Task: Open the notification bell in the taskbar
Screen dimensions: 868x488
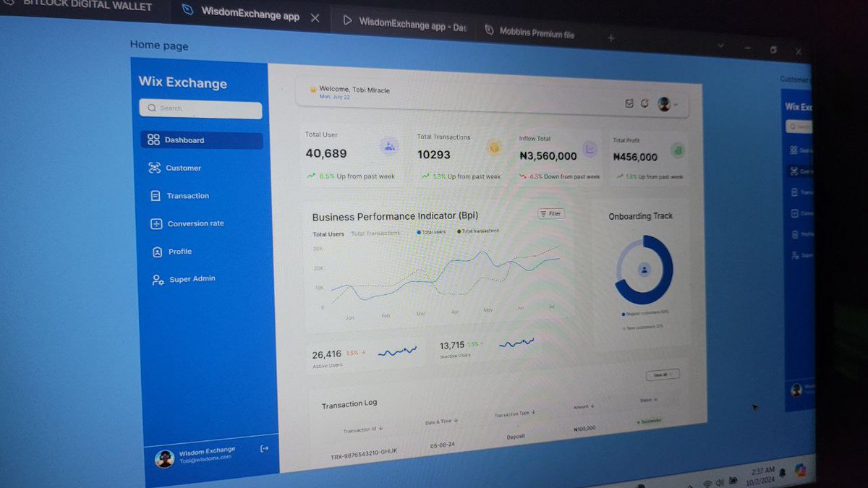Action: coord(783,471)
